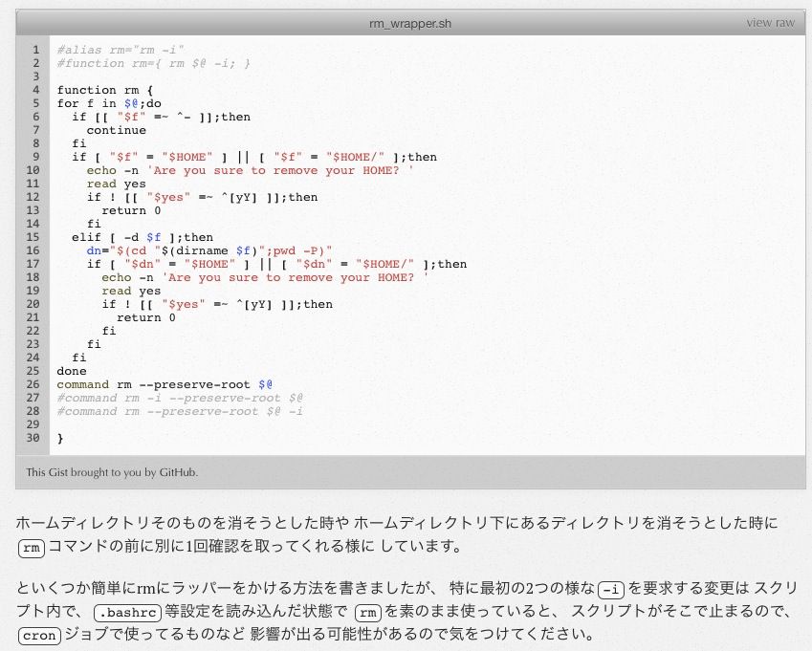Screen dimensions: 812x651
Task: Click line number 9 in the gist
Action: click(36, 157)
